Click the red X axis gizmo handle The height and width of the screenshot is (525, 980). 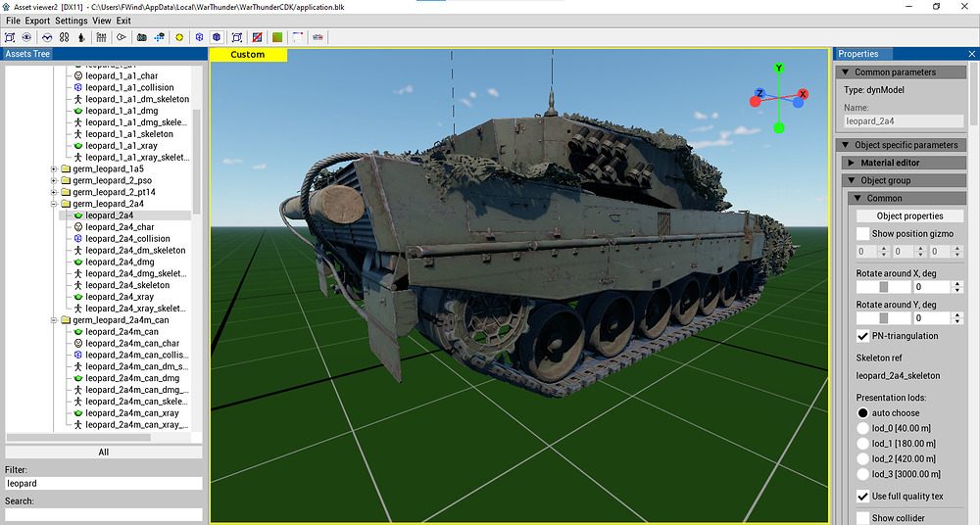(x=804, y=94)
